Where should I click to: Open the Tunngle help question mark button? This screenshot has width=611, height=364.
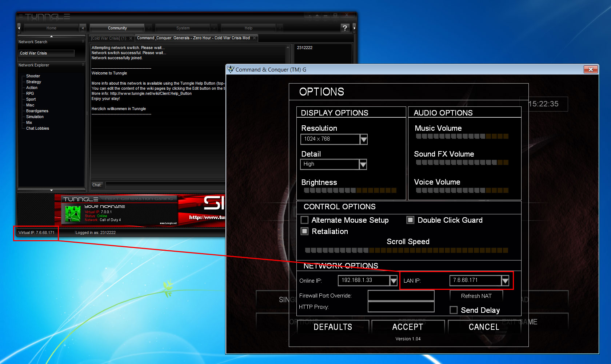tap(345, 28)
